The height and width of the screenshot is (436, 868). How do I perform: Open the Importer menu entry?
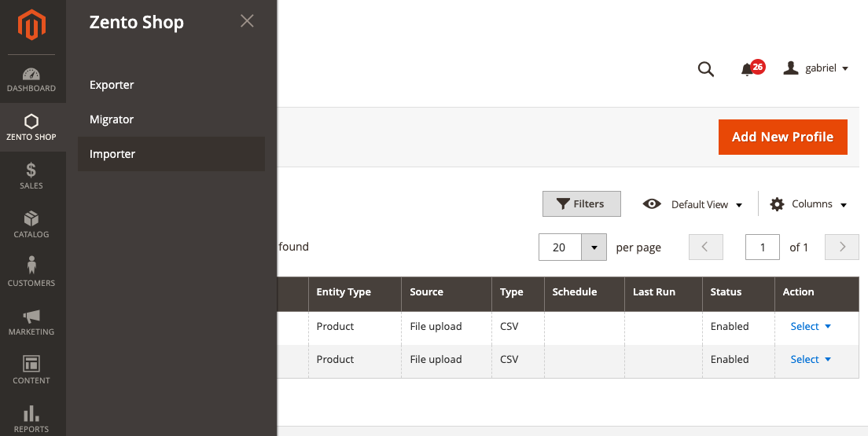point(171,154)
